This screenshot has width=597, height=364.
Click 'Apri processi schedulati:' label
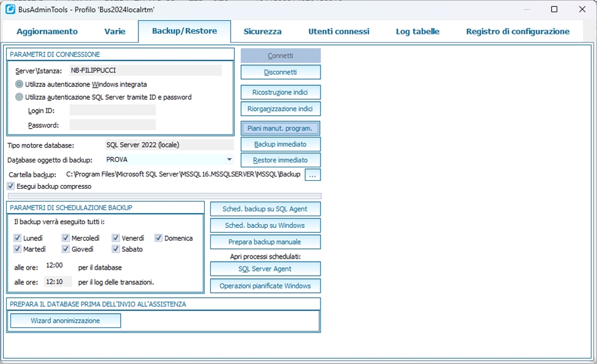(x=265, y=257)
